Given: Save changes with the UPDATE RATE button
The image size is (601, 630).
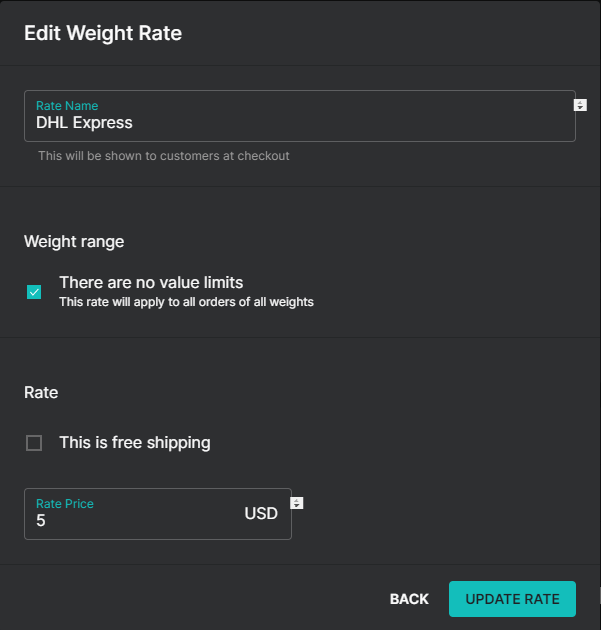Looking at the screenshot, I should point(512,599).
